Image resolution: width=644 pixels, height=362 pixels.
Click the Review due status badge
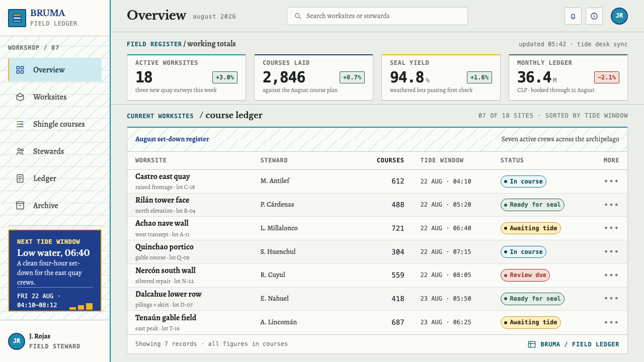tap(525, 275)
